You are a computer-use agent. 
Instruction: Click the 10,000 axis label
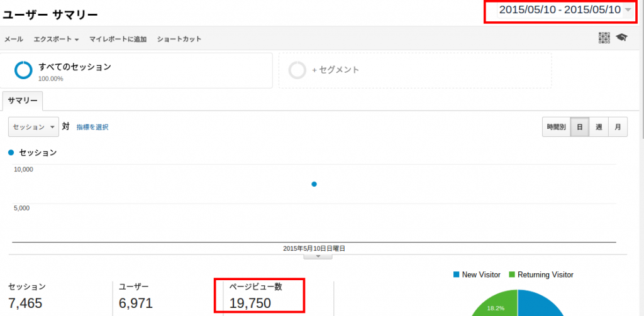point(23,169)
